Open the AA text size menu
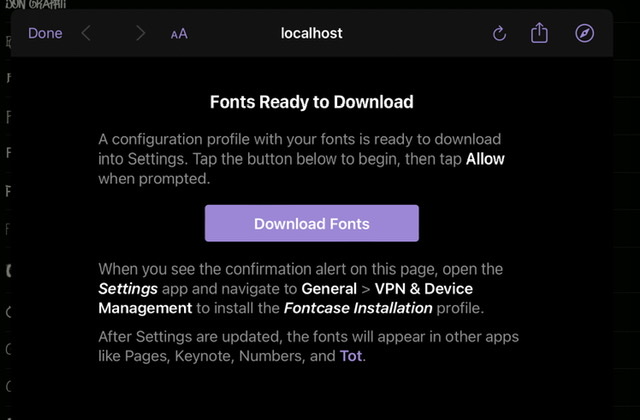 [179, 34]
